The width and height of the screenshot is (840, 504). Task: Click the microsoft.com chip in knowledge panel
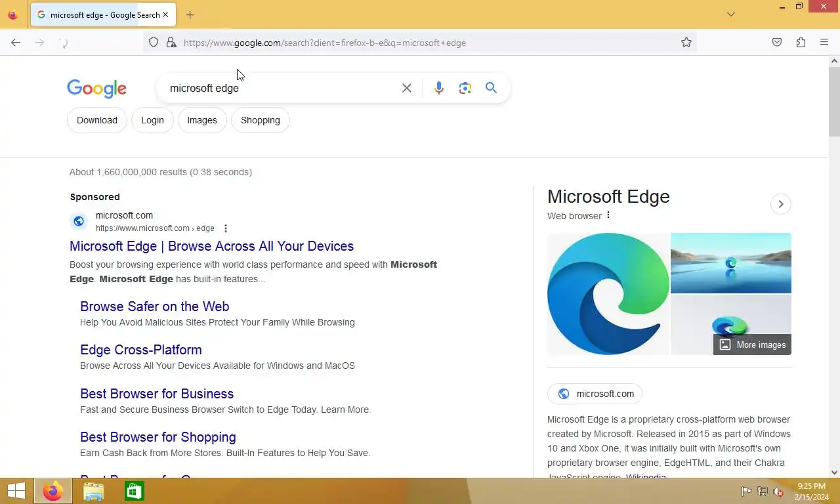(x=595, y=394)
